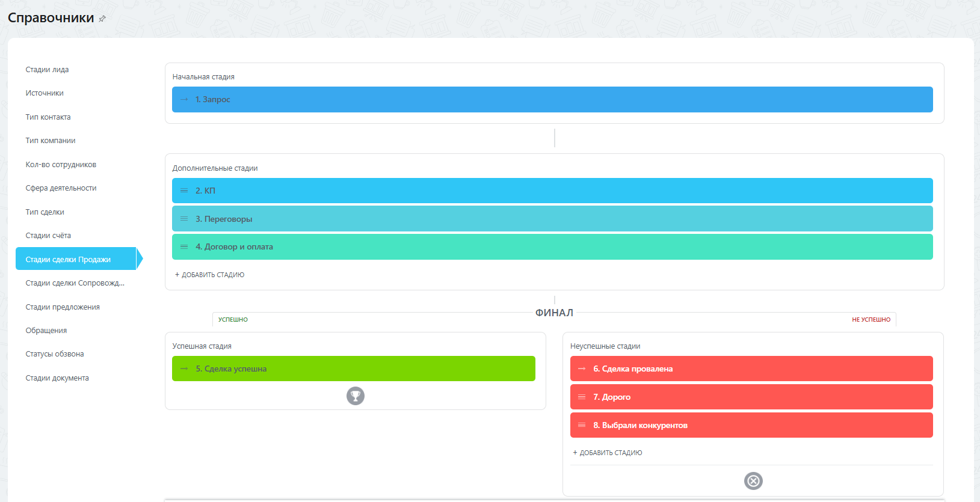Click the arrow icon on 5. Сделка успешна

pyautogui.click(x=184, y=369)
